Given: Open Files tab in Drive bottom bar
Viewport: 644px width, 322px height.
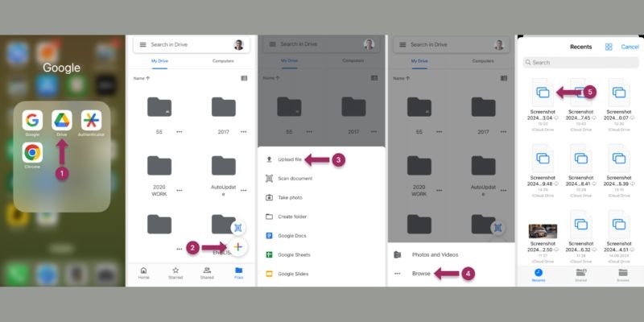Looking at the screenshot, I should pos(238,273).
